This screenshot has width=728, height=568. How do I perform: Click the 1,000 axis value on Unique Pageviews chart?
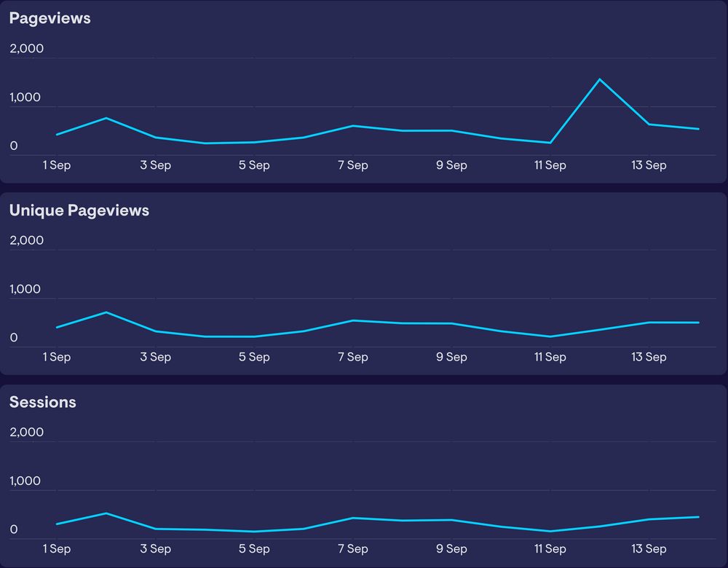coord(26,288)
